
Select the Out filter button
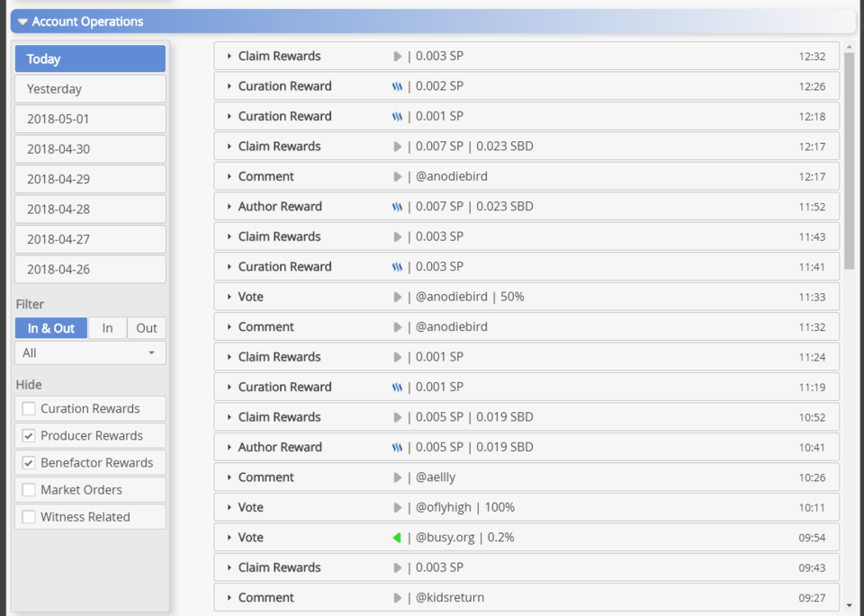147,328
